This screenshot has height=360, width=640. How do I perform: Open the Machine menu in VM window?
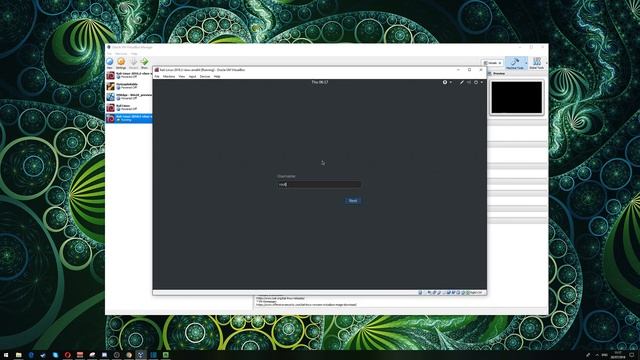pos(169,76)
